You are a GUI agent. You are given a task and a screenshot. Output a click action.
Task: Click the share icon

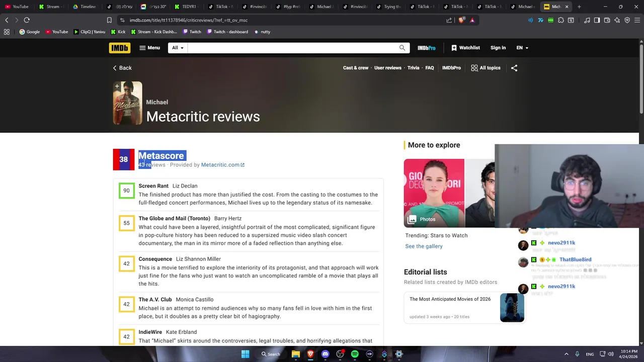click(514, 68)
